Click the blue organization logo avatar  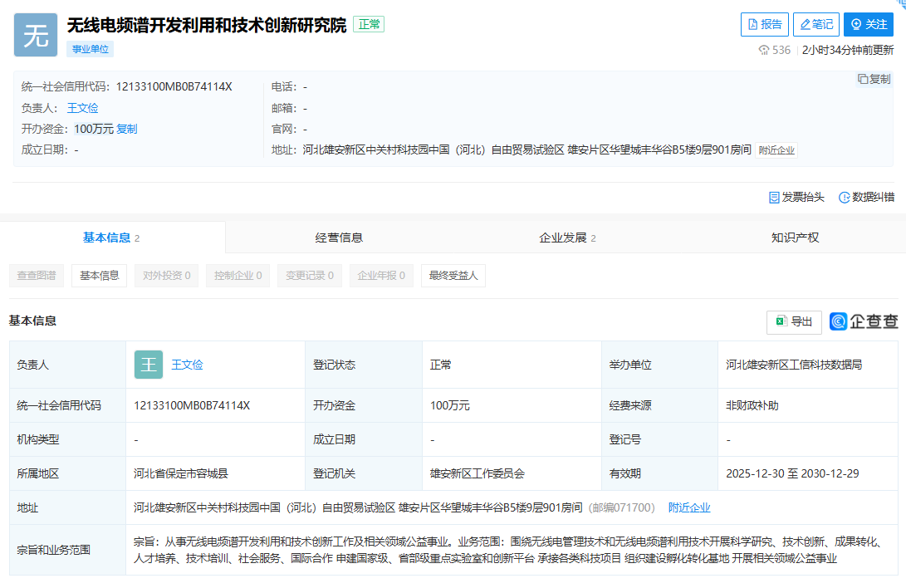pyautogui.click(x=36, y=35)
